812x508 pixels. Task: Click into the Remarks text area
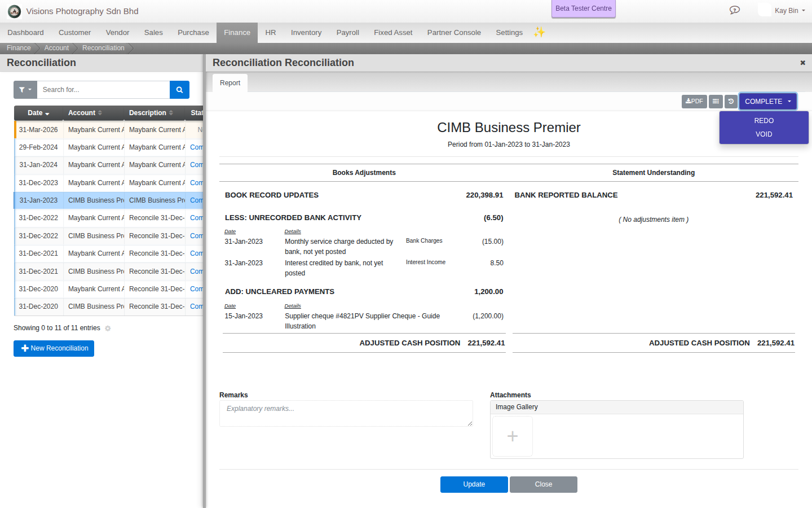(346, 414)
